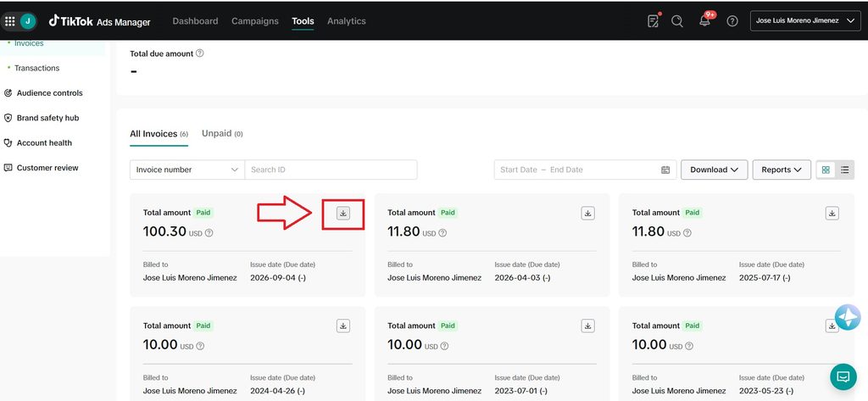Click the TikTok Ads Manager logo

(x=100, y=21)
